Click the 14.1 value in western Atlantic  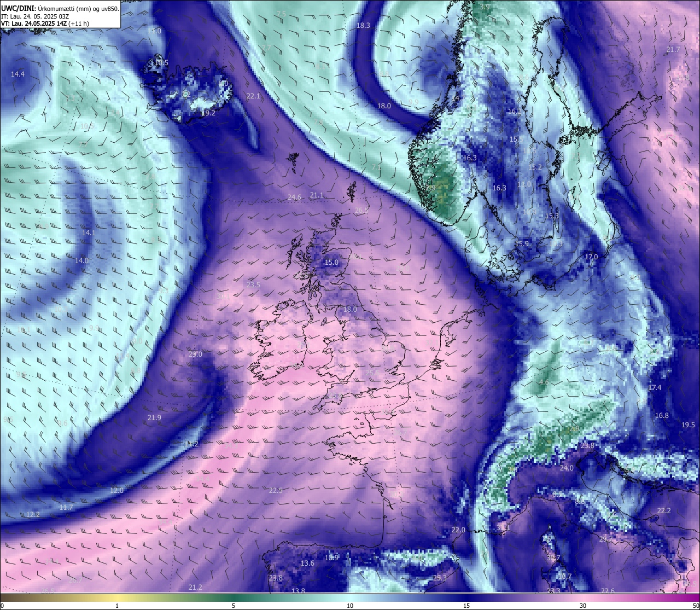pos(89,233)
